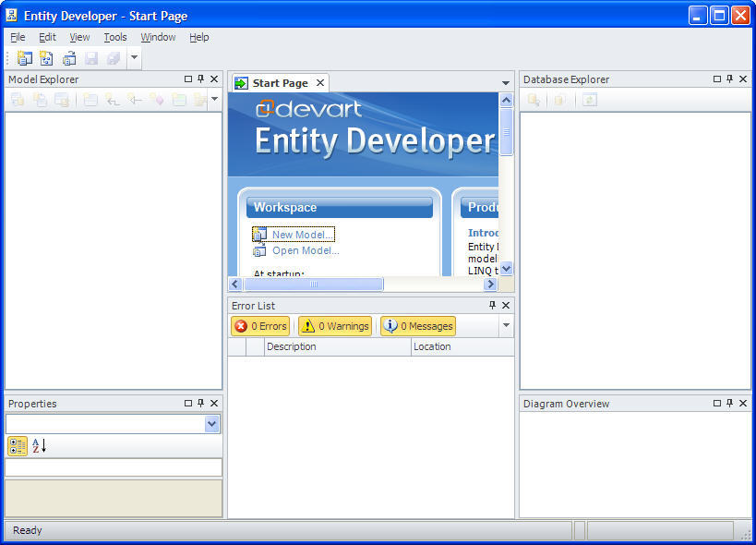The width and height of the screenshot is (756, 545).
Task: Open the Window menu
Action: click(x=158, y=37)
